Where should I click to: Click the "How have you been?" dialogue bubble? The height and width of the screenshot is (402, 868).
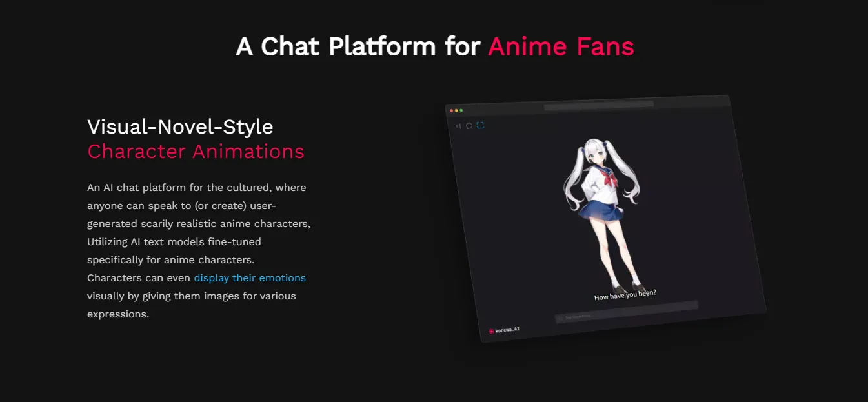[625, 294]
